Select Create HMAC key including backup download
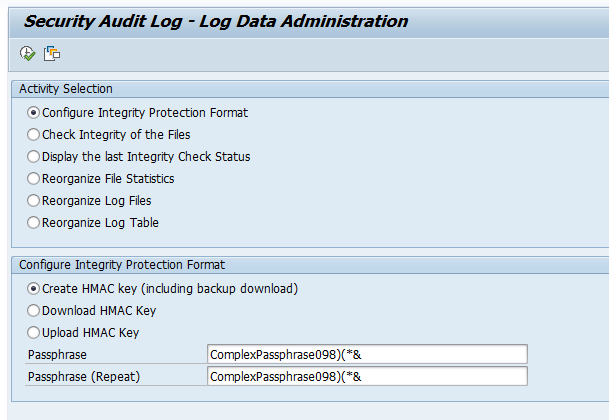The image size is (609, 420). coord(34,289)
